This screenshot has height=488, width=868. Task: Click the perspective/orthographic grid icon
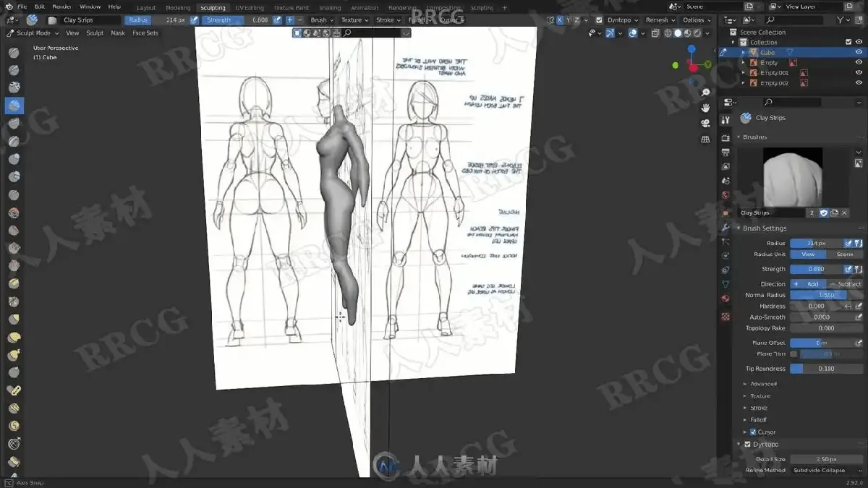706,137
